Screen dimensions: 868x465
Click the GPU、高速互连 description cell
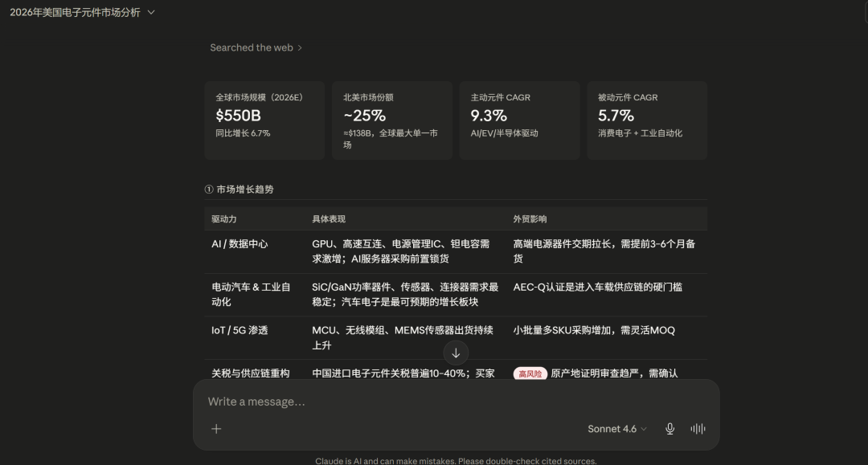point(401,251)
